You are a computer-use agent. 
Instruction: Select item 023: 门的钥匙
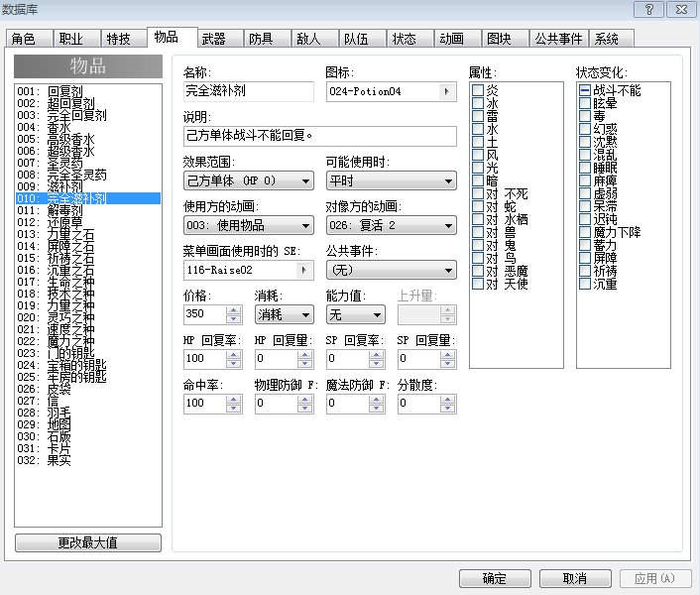[88, 353]
